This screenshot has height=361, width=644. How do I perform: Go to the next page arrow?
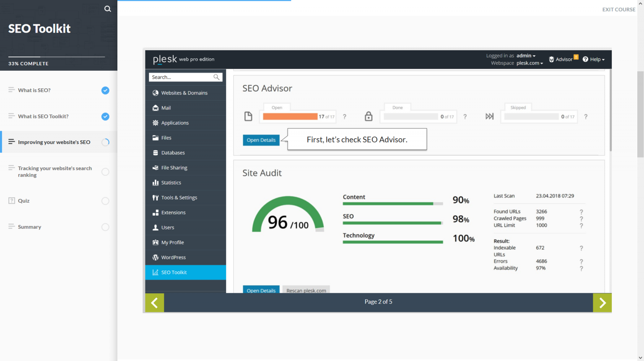(602, 303)
